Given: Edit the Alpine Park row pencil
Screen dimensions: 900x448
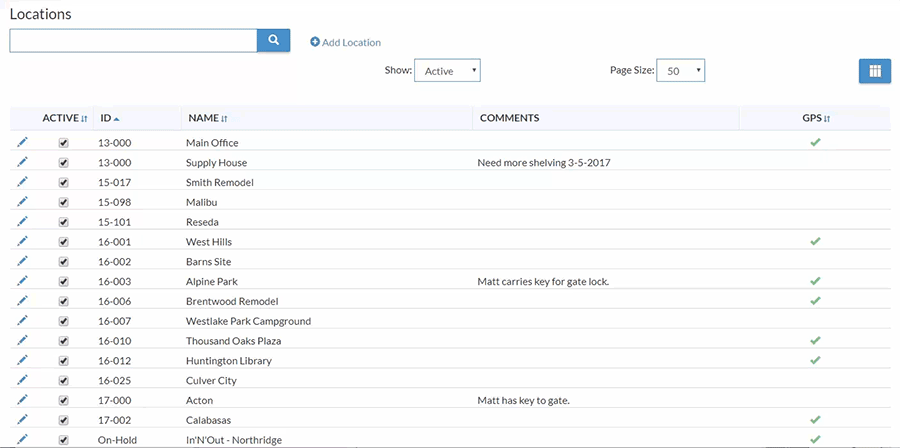Looking at the screenshot, I should point(22,281).
